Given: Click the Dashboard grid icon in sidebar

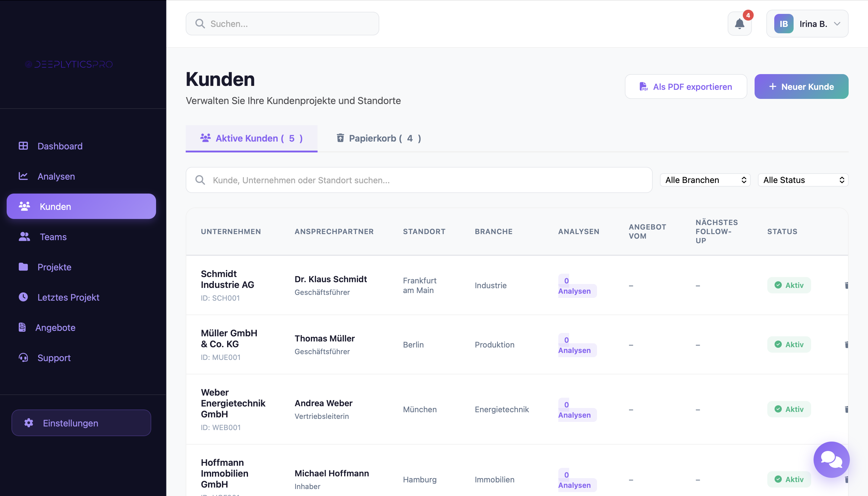Looking at the screenshot, I should (x=23, y=146).
